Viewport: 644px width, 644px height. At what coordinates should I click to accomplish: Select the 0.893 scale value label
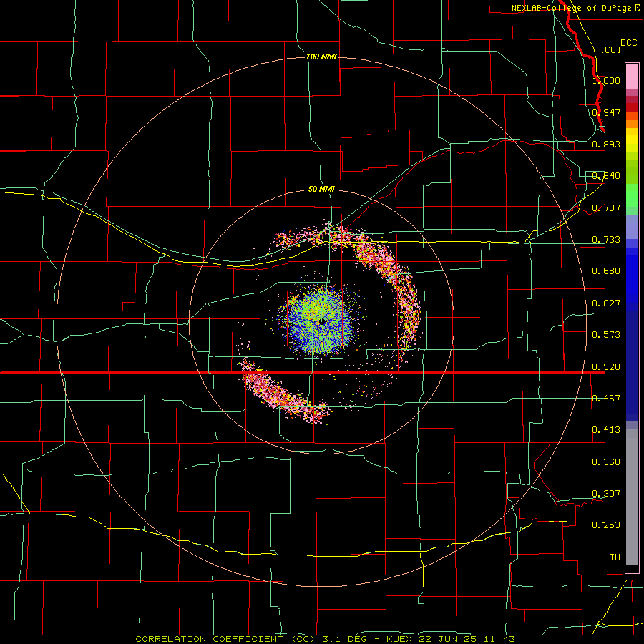click(x=606, y=144)
